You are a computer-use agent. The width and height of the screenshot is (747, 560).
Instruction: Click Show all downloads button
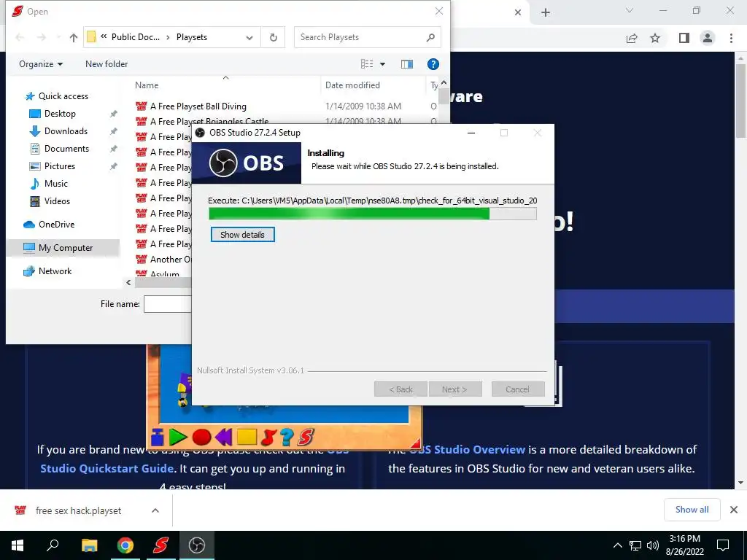(692, 510)
